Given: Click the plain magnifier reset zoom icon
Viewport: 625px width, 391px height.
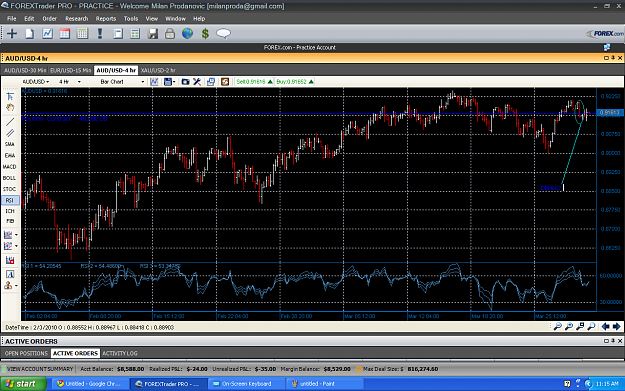Looking at the screenshot, I should point(591,326).
